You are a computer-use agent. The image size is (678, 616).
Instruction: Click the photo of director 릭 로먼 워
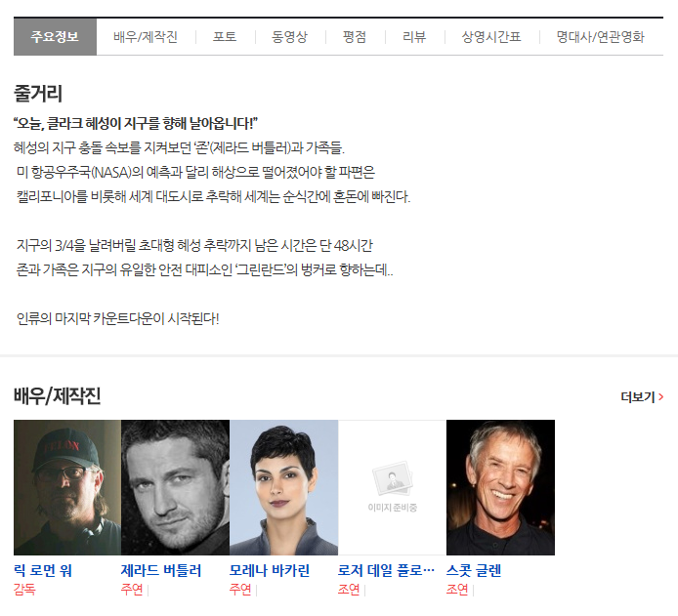tap(67, 487)
